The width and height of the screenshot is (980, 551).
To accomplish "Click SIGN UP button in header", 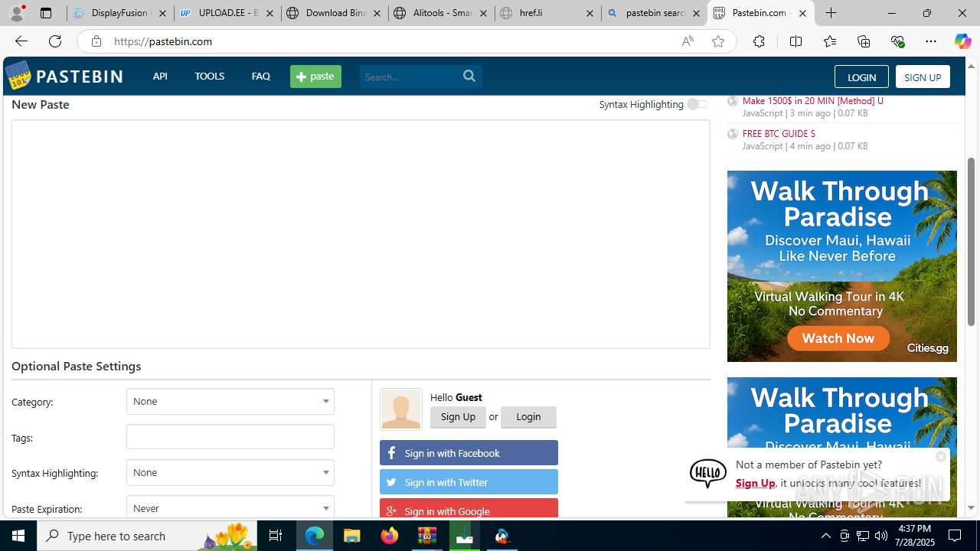I will [x=923, y=77].
